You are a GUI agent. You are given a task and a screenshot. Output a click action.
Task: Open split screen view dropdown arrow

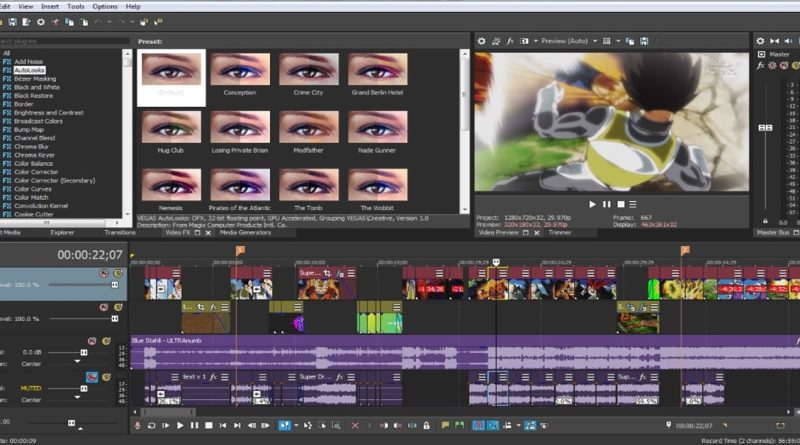pos(536,41)
